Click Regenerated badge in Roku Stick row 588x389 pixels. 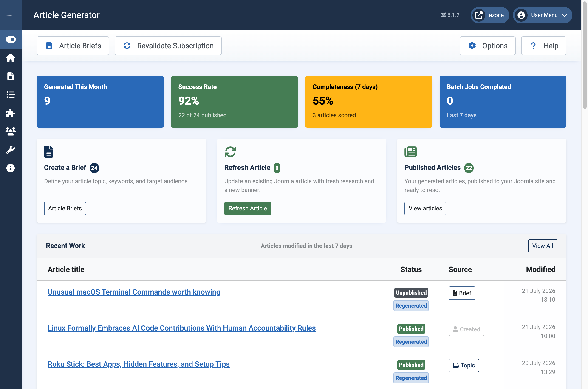[x=411, y=378]
